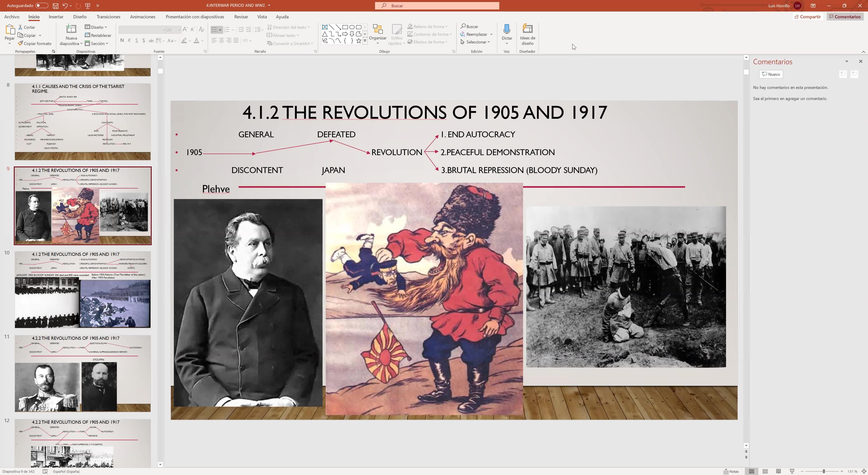Open reading view from status bar

[778, 471]
